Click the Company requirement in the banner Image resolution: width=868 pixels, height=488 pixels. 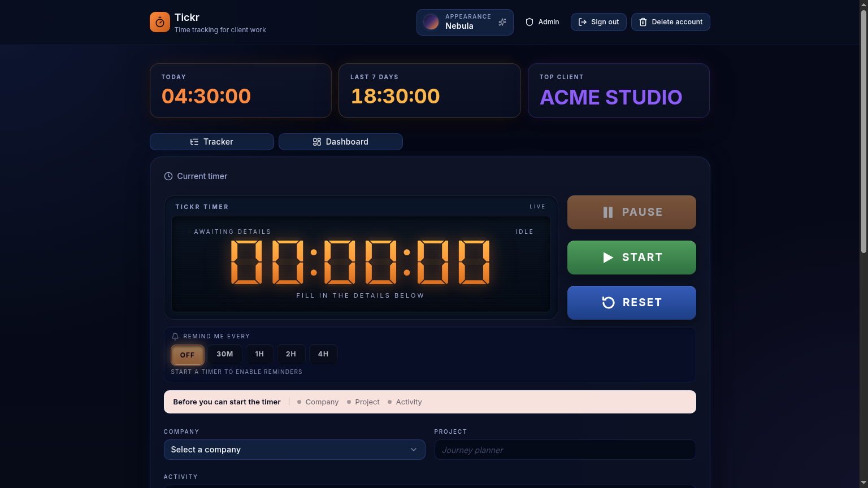[x=318, y=402]
